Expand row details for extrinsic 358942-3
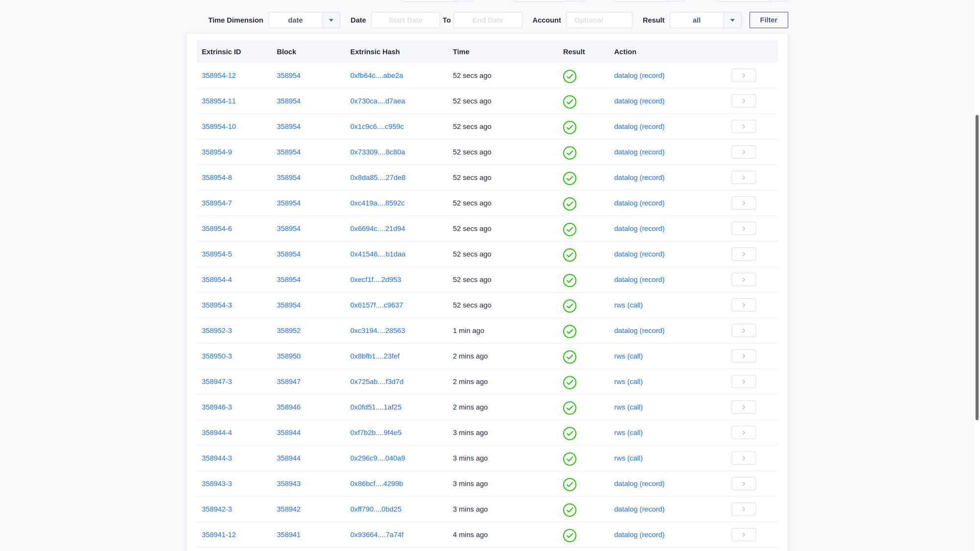Image resolution: width=980 pixels, height=551 pixels. click(x=743, y=509)
